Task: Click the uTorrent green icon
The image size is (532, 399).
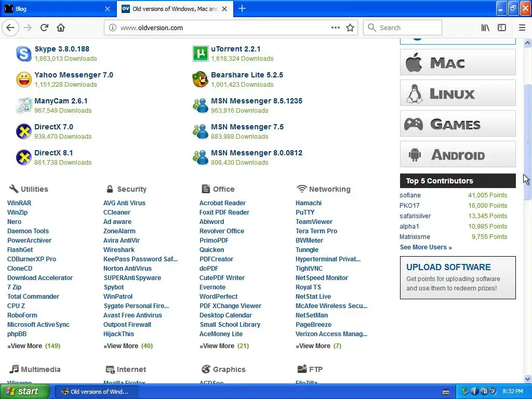Action: 200,54
